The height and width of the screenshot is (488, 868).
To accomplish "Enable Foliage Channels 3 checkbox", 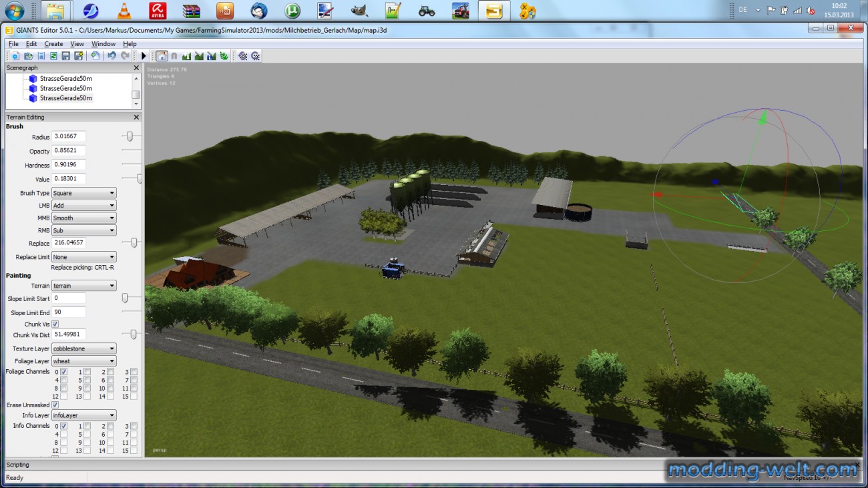I will [134, 371].
